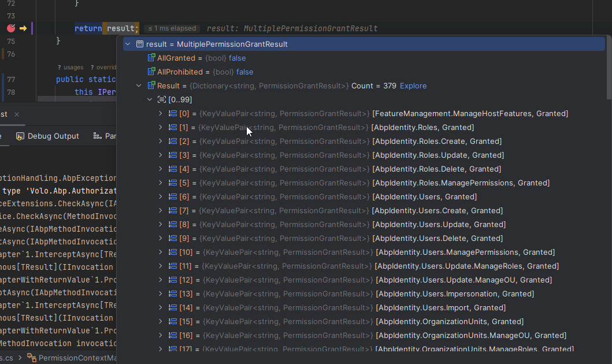612x364 pixels.
Task: Click the Result dictionary property icon
Action: coord(152,86)
